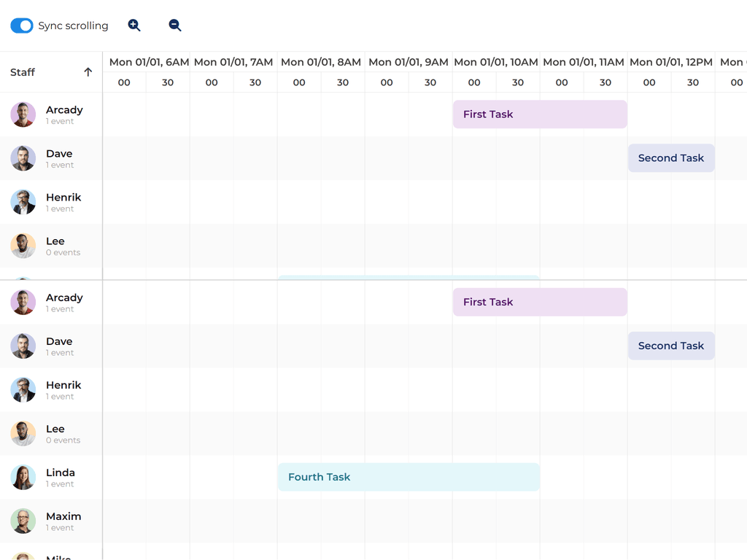Click the sort arrow in Staff column

click(x=88, y=71)
